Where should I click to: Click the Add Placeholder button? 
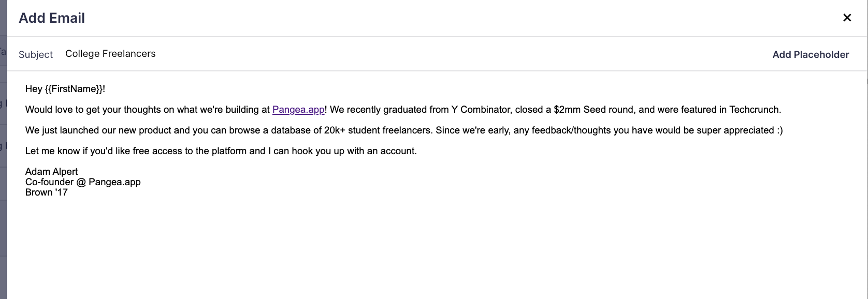[x=811, y=54]
